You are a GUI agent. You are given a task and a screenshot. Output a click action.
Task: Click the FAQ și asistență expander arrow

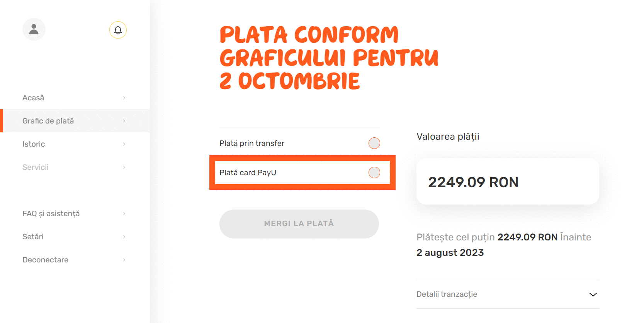pos(124,213)
